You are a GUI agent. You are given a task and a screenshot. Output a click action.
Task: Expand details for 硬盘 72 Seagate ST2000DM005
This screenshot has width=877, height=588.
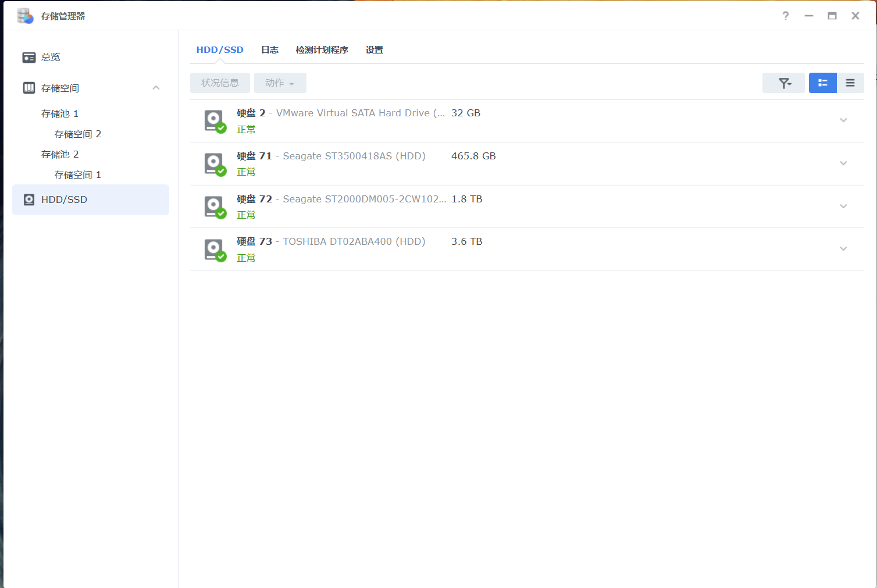[x=843, y=206]
